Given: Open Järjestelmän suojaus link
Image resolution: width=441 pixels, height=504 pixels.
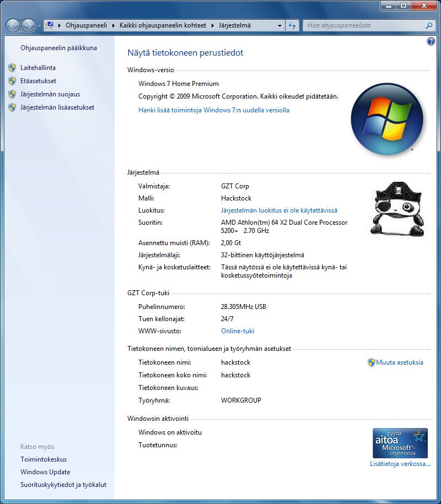Looking at the screenshot, I should [x=50, y=94].
